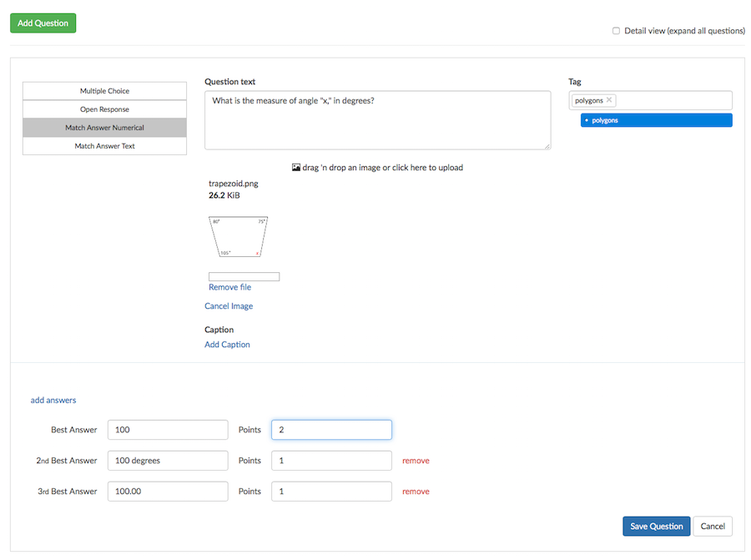Enable Detail view checkbox
The width and height of the screenshot is (751, 560).
[616, 31]
